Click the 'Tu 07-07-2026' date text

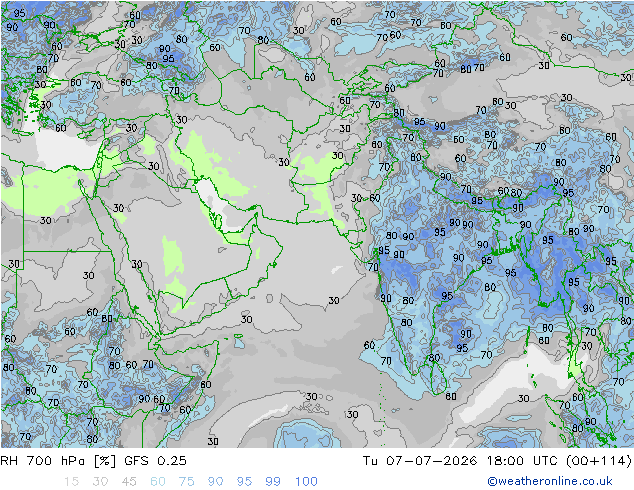click(420, 460)
